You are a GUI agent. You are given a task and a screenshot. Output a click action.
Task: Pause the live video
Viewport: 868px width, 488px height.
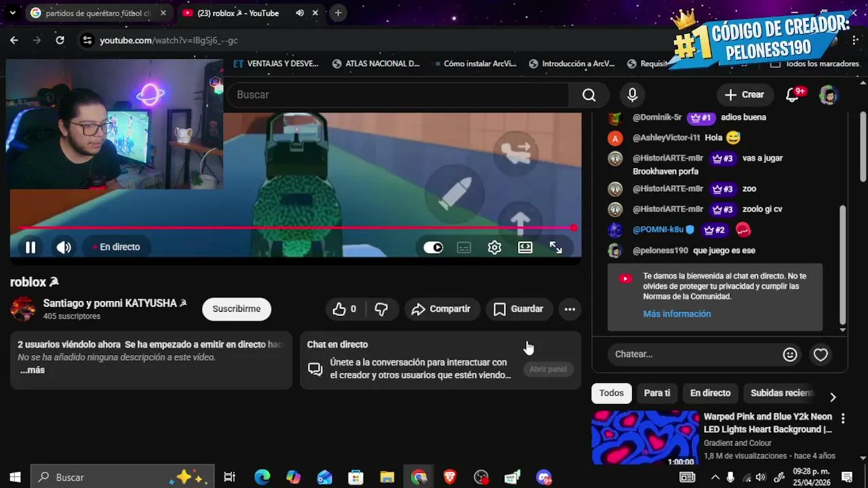click(x=31, y=247)
